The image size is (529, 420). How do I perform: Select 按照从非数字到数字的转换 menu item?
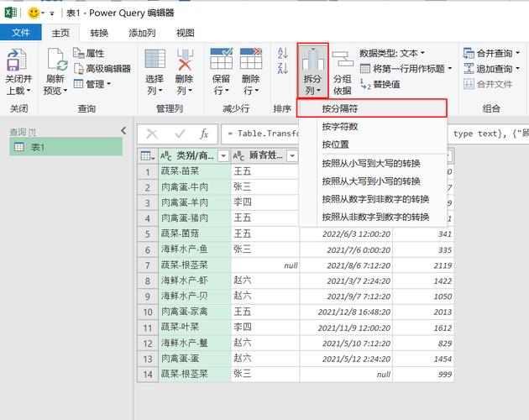coord(372,217)
